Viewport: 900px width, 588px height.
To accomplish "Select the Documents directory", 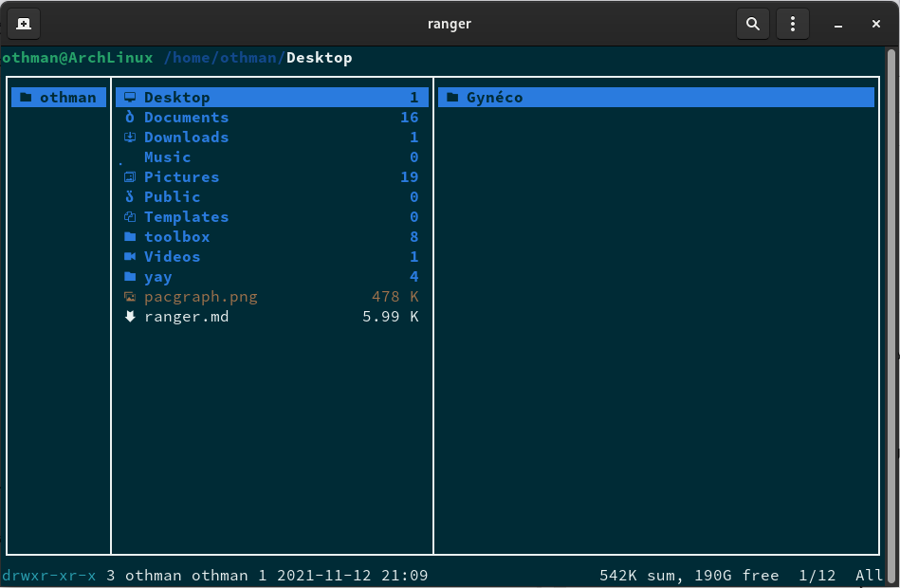I will pos(186,118).
